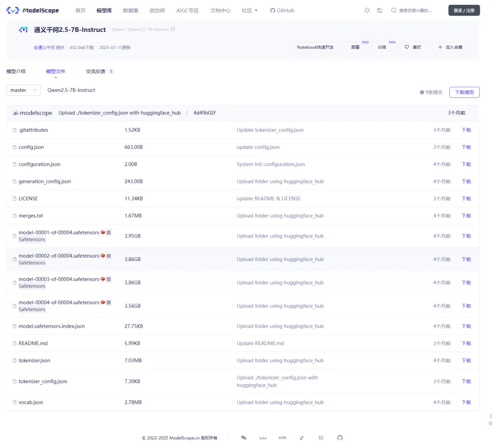Click the WeChat icon in the footer

pyautogui.click(x=244, y=438)
